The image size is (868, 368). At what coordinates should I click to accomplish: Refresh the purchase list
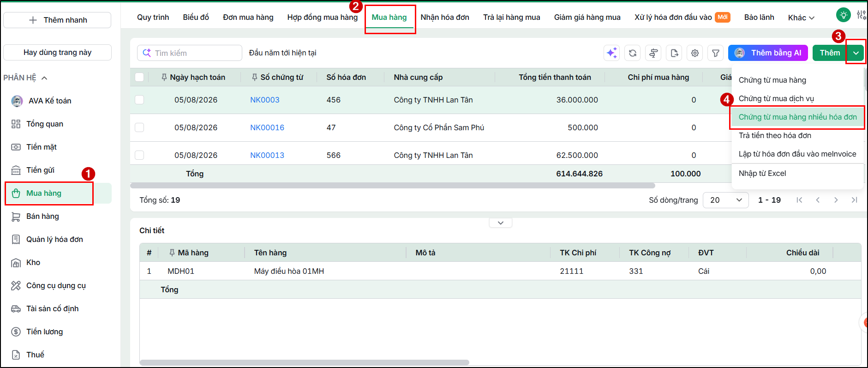[x=633, y=53]
